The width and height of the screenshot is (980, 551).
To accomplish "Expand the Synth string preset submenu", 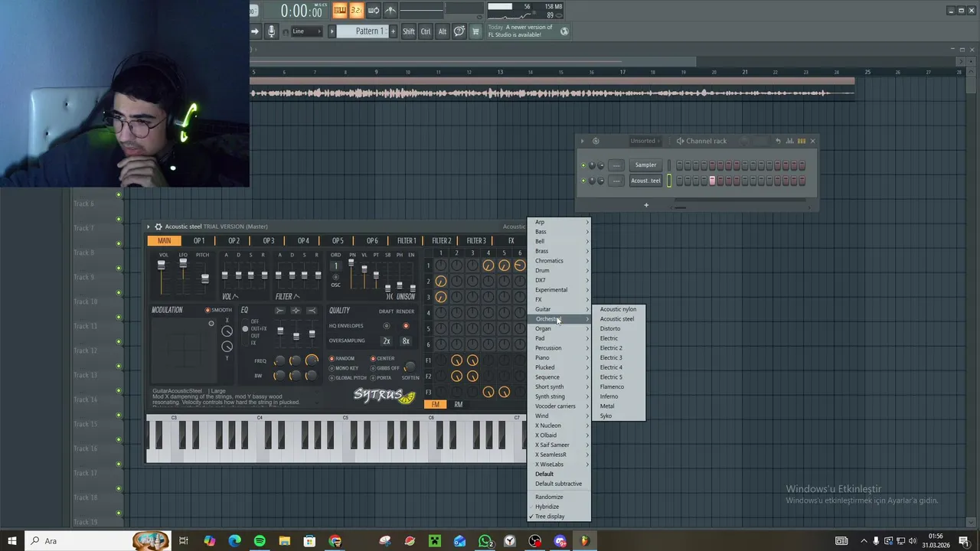I will (x=560, y=396).
